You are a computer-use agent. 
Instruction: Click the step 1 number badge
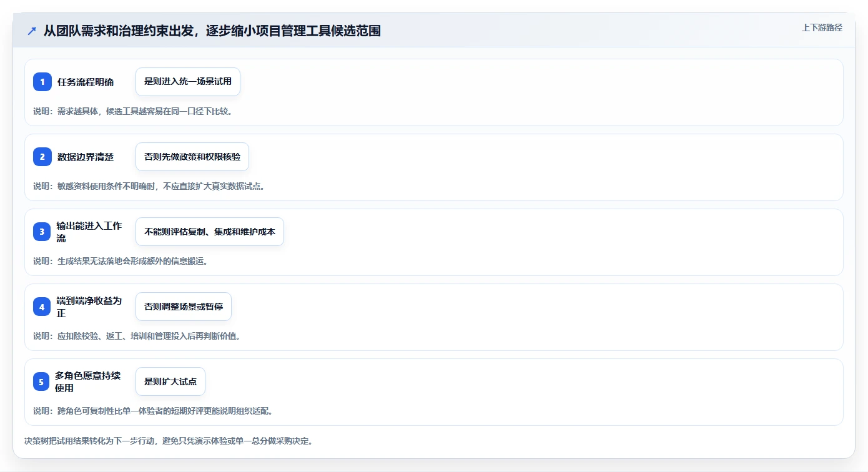click(42, 82)
